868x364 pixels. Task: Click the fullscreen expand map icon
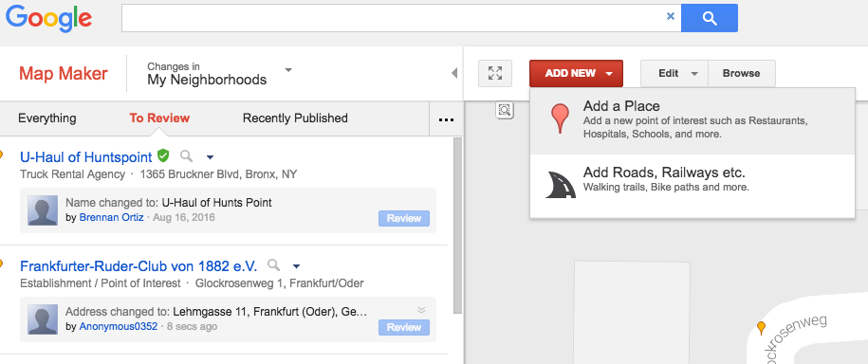tap(495, 73)
